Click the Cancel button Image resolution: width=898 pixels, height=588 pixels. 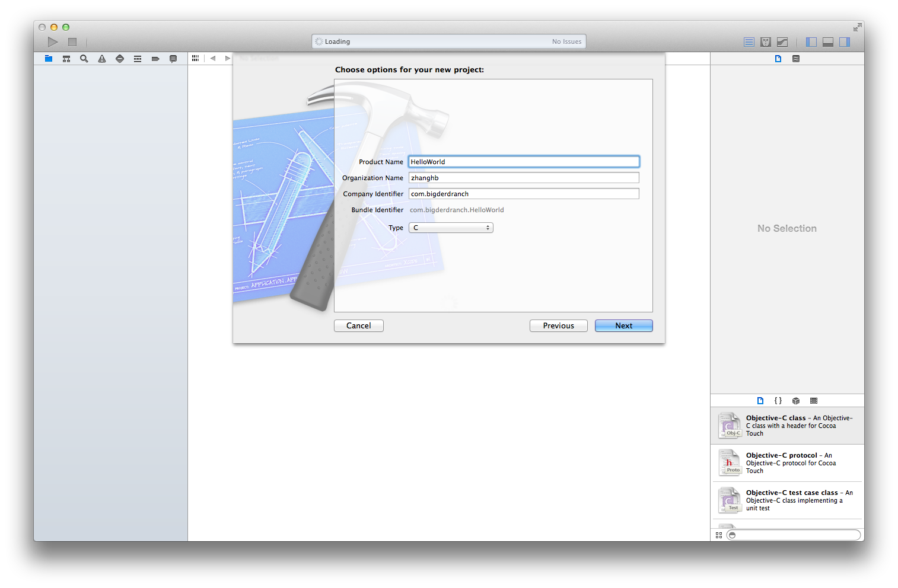coord(359,326)
